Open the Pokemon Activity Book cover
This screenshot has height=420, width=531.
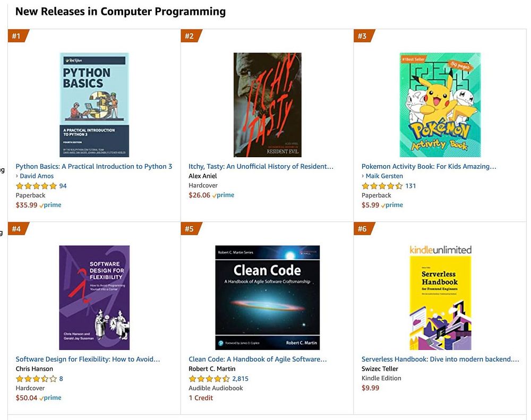tap(440, 105)
